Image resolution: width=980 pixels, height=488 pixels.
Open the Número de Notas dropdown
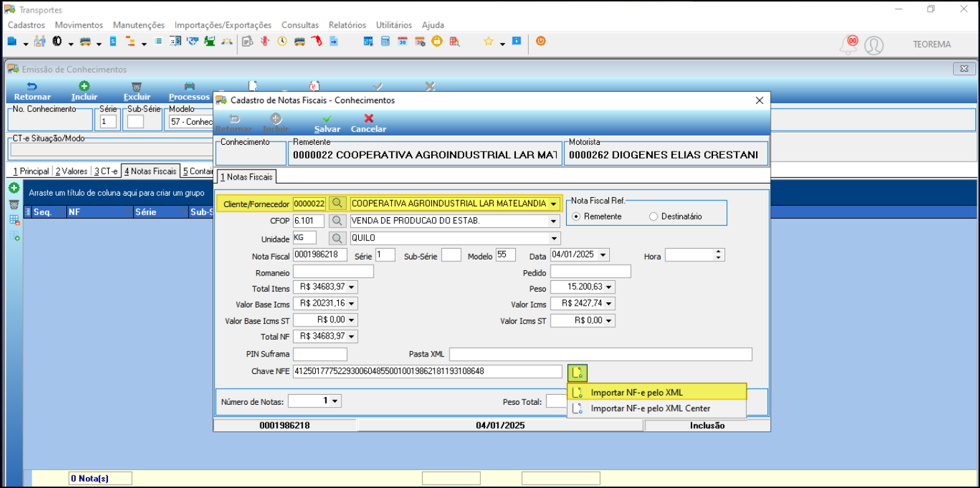point(335,401)
